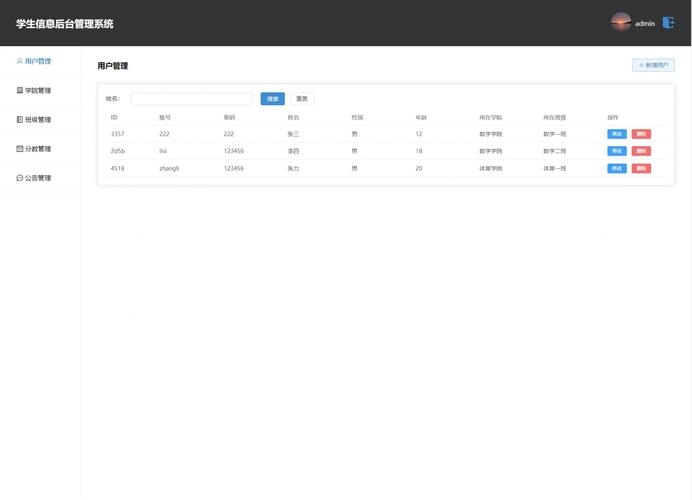Edit the user 张三 row
692x500 pixels.
[x=617, y=134]
